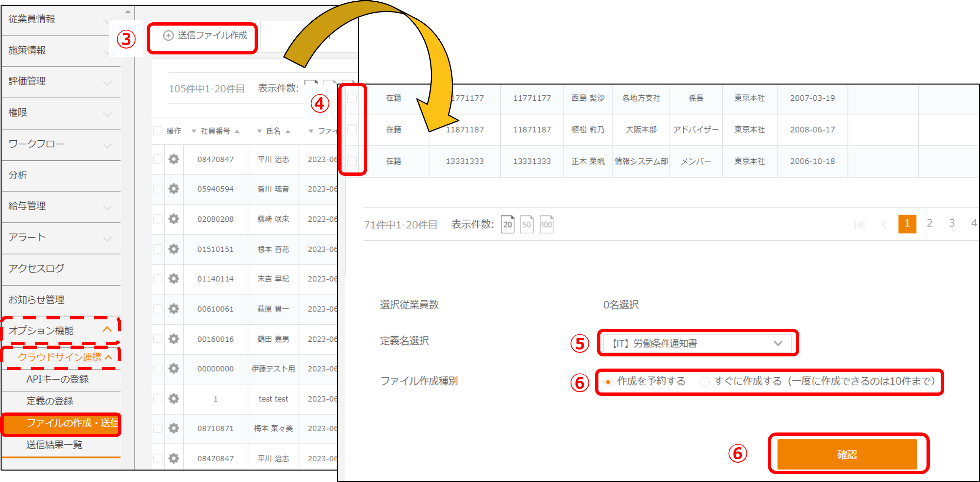Open APIキーの登録 submenu item
This screenshot has height=482, width=980.
click(x=58, y=379)
